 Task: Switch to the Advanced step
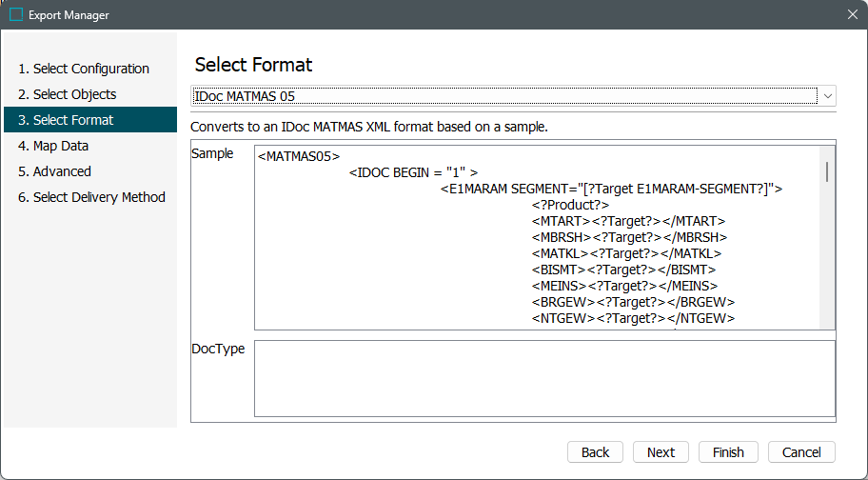tap(54, 171)
